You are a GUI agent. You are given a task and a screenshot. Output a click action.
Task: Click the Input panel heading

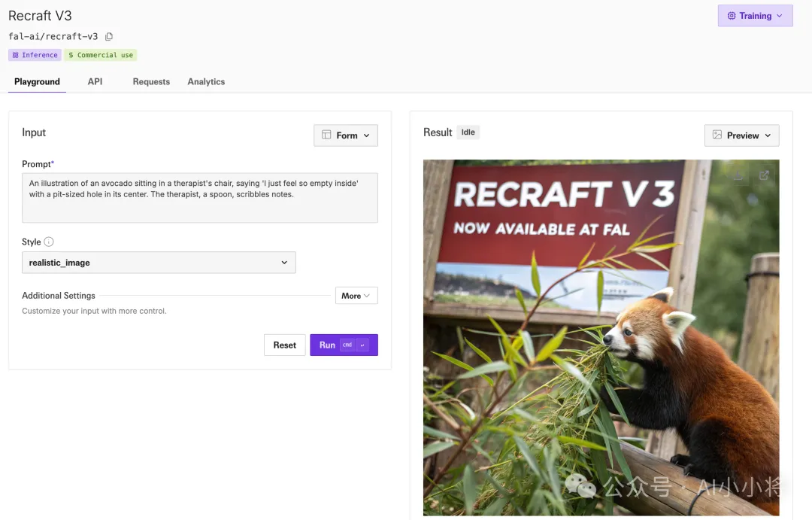pyautogui.click(x=34, y=132)
